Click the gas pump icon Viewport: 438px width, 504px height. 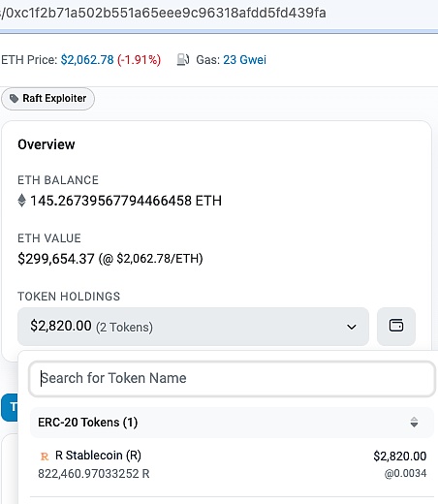183,59
